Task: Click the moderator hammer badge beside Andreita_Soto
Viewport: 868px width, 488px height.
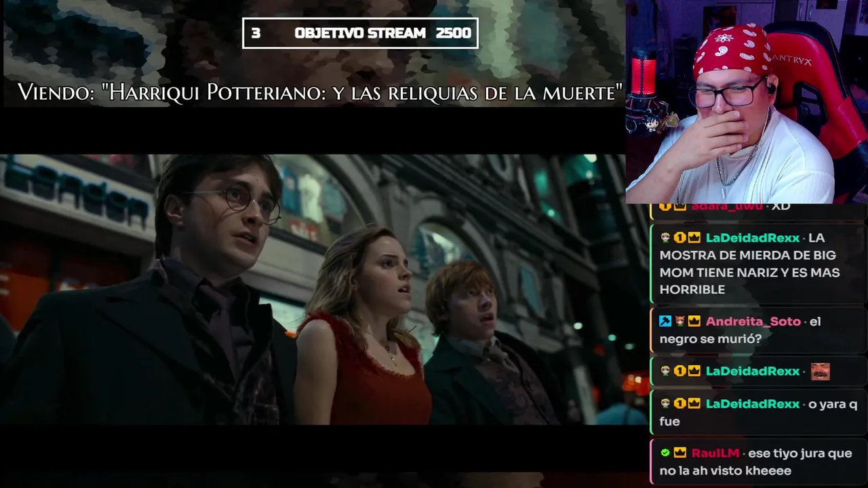Action: tap(665, 321)
